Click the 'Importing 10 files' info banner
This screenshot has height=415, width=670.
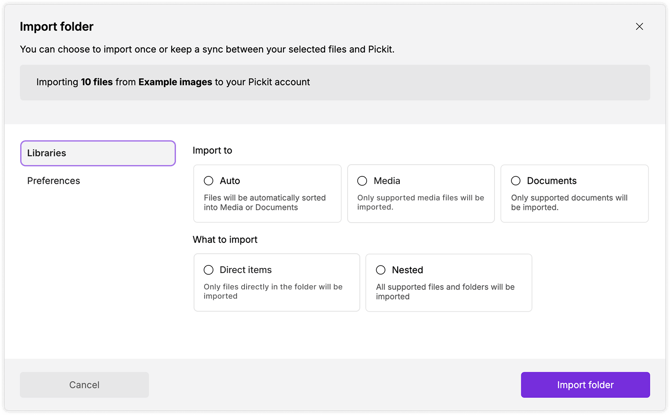click(335, 82)
